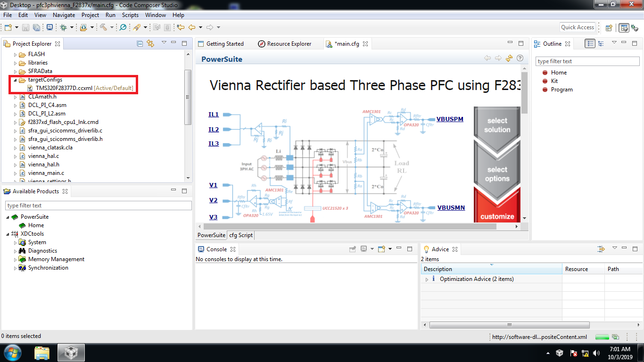Image resolution: width=644 pixels, height=362 pixels.
Task: Open the Project menu
Action: (90, 15)
